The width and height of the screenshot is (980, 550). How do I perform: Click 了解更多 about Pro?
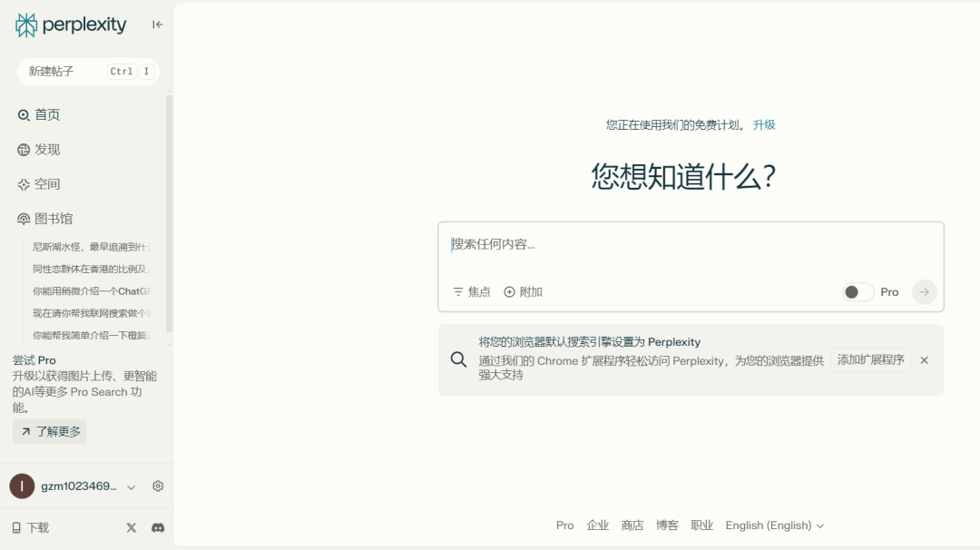50,432
